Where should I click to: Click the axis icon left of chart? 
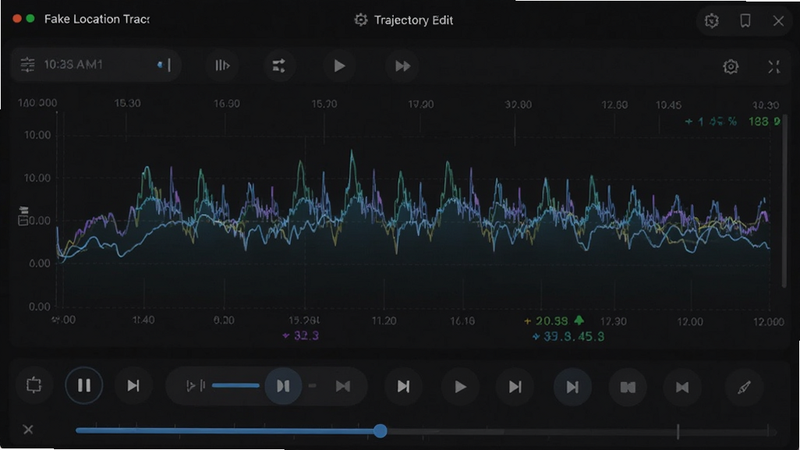(23, 216)
